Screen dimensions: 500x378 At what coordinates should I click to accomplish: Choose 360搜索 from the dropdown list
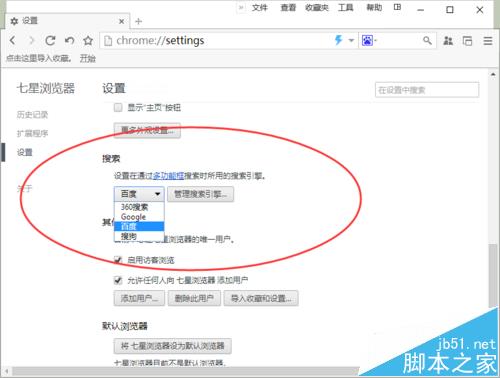pyautogui.click(x=139, y=207)
